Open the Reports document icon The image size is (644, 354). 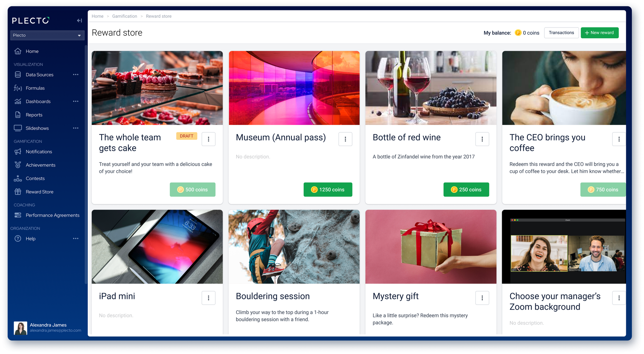click(18, 115)
